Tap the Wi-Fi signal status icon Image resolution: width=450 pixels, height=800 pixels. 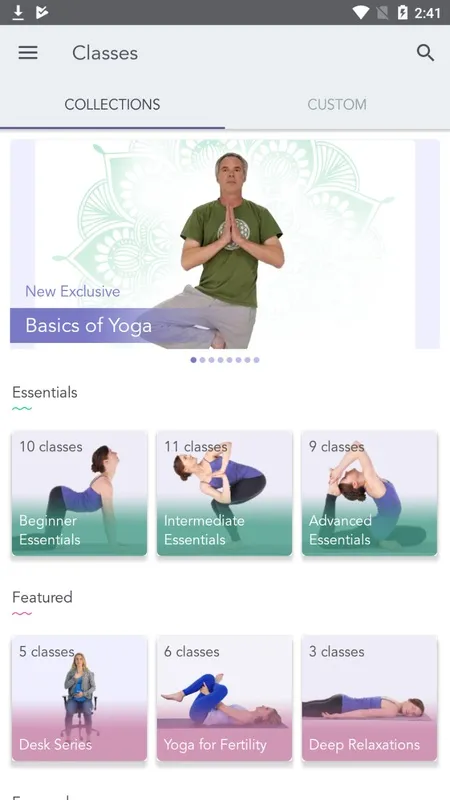[360, 12]
